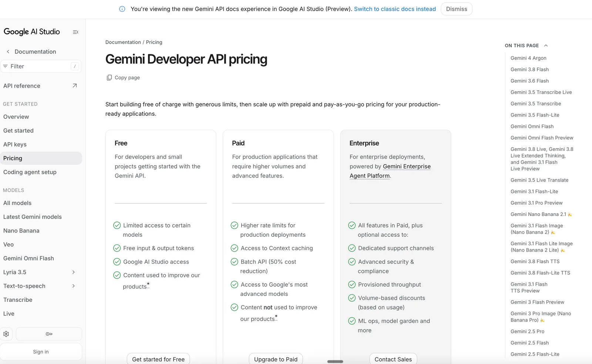Jump to Gemini Omni Flash Preview
592x364 pixels.
542,138
